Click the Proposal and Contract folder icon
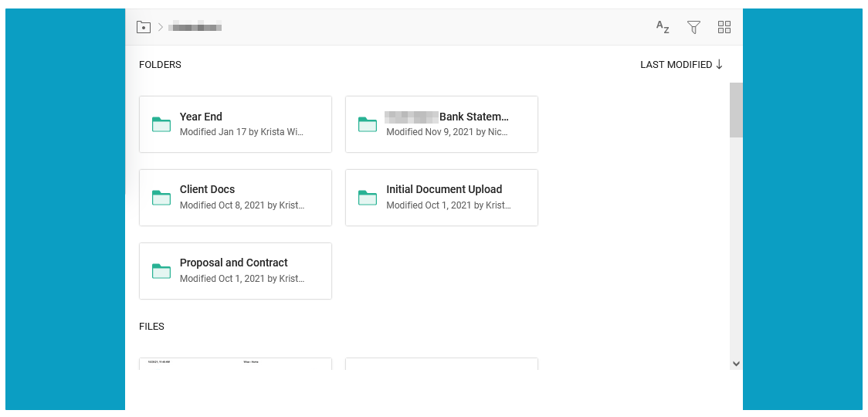This screenshot has width=868, height=417. 161,271
